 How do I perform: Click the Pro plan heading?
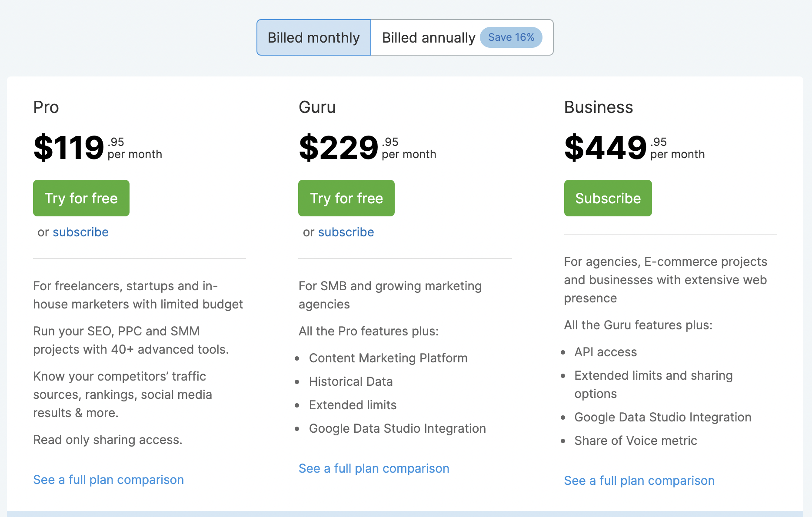46,107
